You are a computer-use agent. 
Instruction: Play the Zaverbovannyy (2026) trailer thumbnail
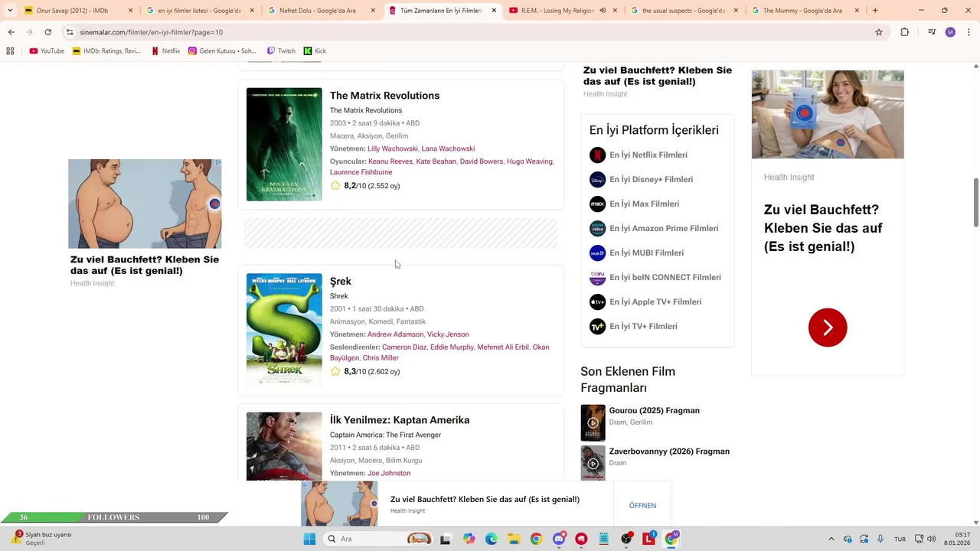(x=593, y=463)
